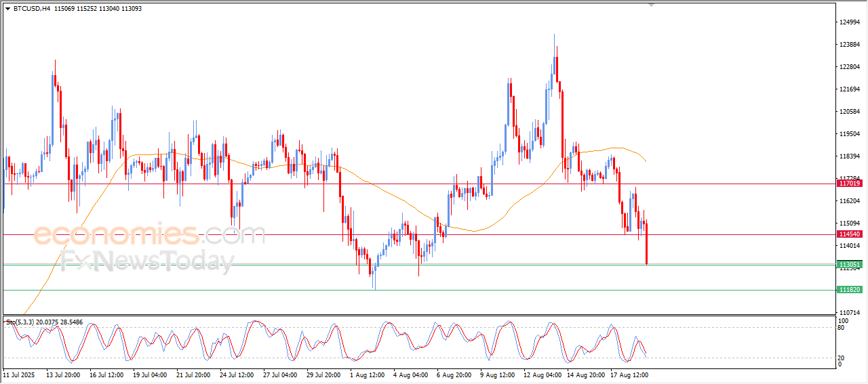Click the 4 Aug 04:00 time label
Image resolution: width=868 pixels, height=384 pixels.
pos(410,375)
